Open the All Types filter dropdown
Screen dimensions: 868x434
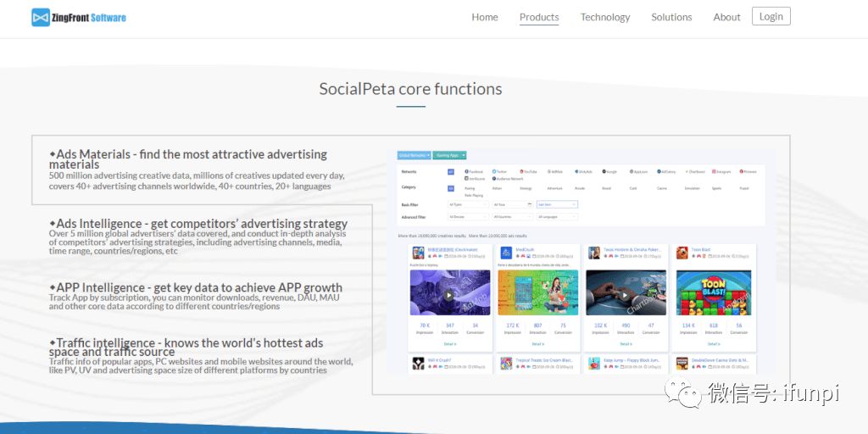(x=468, y=205)
